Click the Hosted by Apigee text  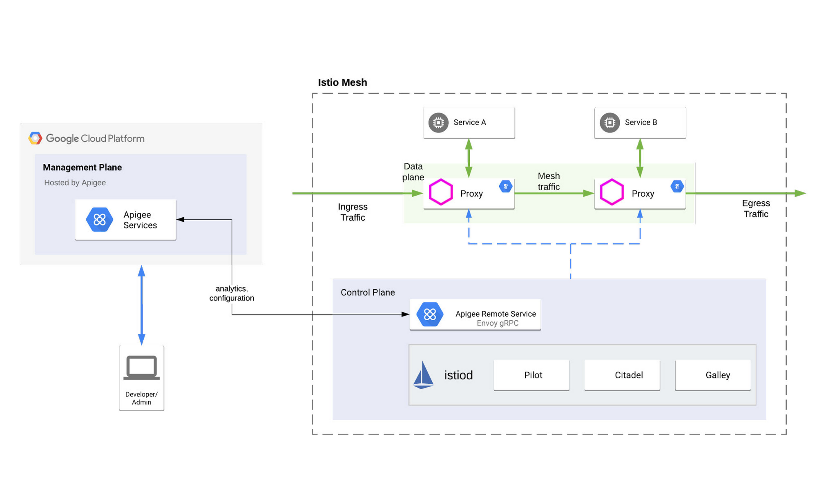click(75, 183)
